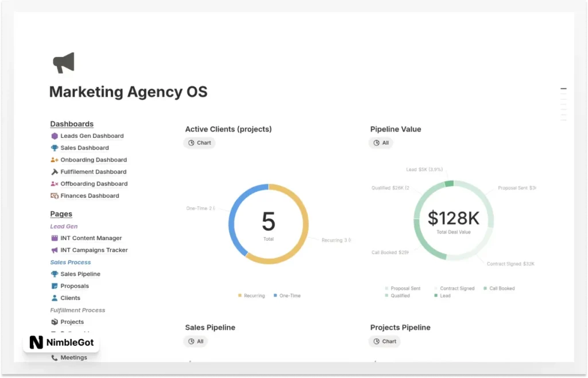Image resolution: width=588 pixels, height=378 pixels.
Task: Click the Finances Dashboard icon
Action: point(55,196)
